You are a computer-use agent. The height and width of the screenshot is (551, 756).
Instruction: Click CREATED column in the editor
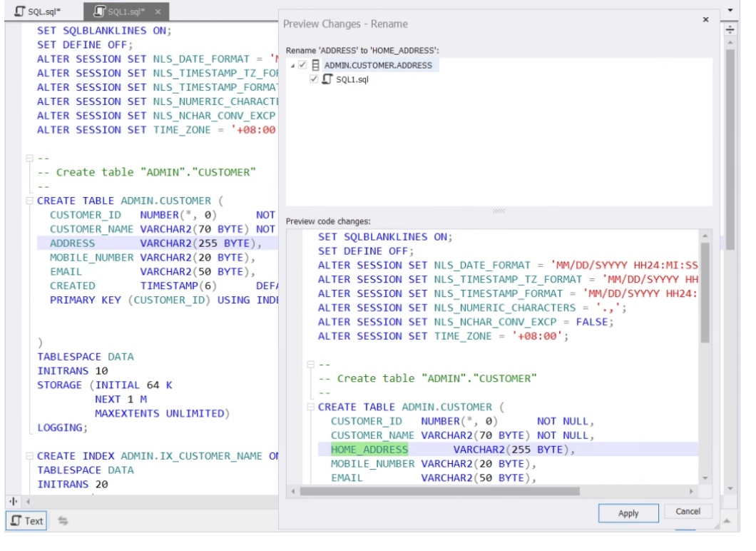coord(72,285)
